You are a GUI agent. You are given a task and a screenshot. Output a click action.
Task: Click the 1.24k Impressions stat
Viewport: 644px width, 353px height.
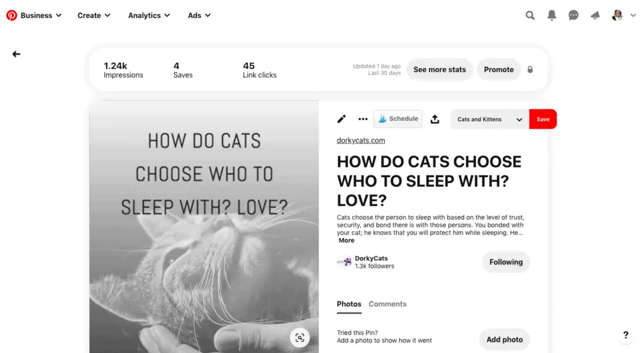(x=123, y=70)
